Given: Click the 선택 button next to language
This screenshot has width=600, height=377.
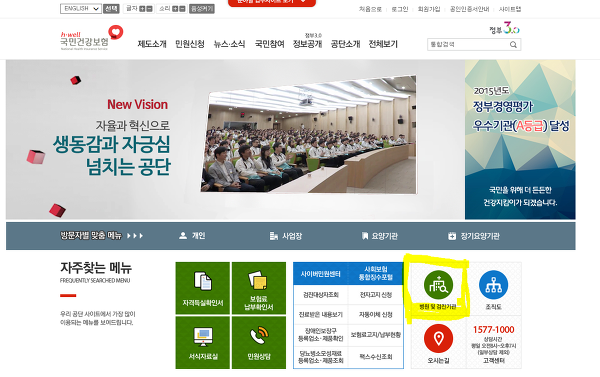Looking at the screenshot, I should point(111,8).
